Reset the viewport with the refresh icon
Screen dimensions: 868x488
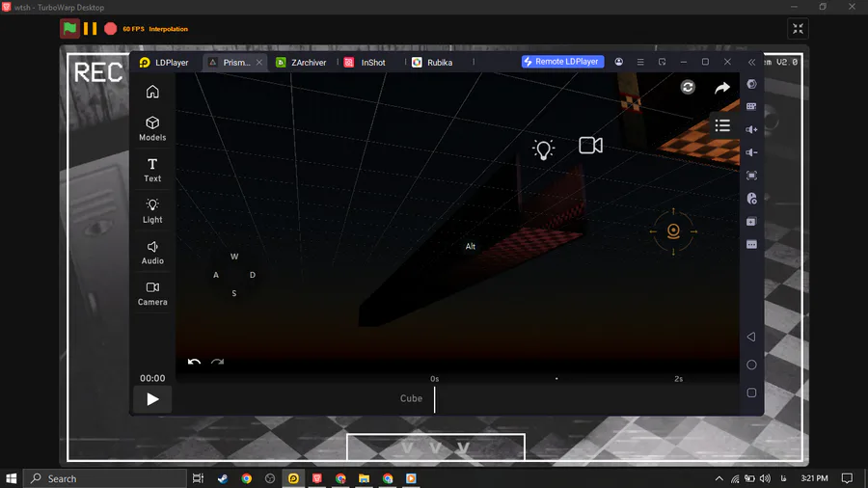point(688,88)
